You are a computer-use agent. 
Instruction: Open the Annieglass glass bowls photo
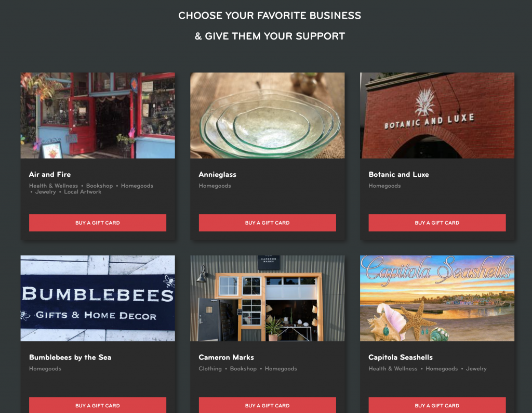tap(268, 115)
